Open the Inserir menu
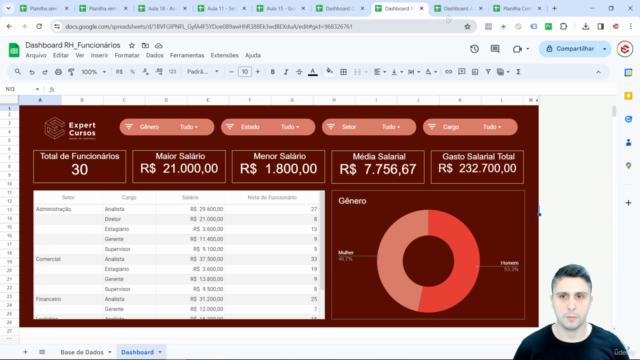 coord(99,56)
